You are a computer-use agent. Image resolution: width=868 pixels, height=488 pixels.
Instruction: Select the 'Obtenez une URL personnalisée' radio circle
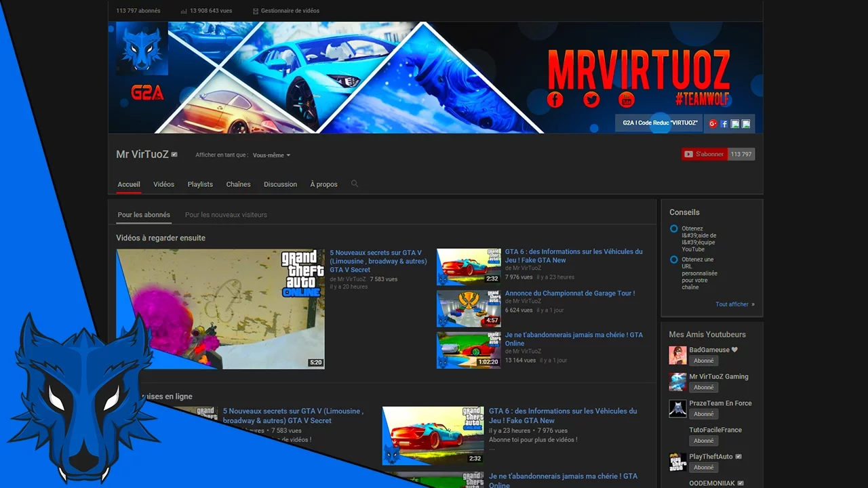(673, 260)
